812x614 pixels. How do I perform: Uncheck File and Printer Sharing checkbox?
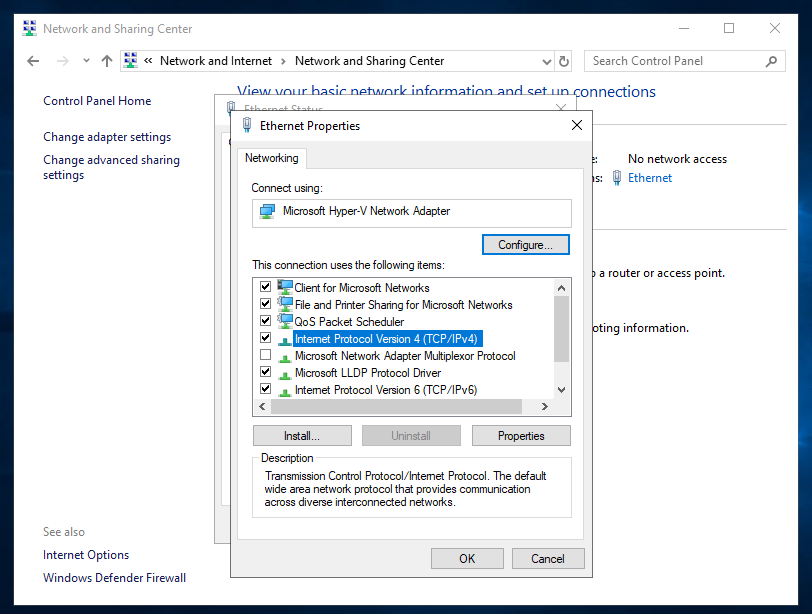pyautogui.click(x=266, y=304)
